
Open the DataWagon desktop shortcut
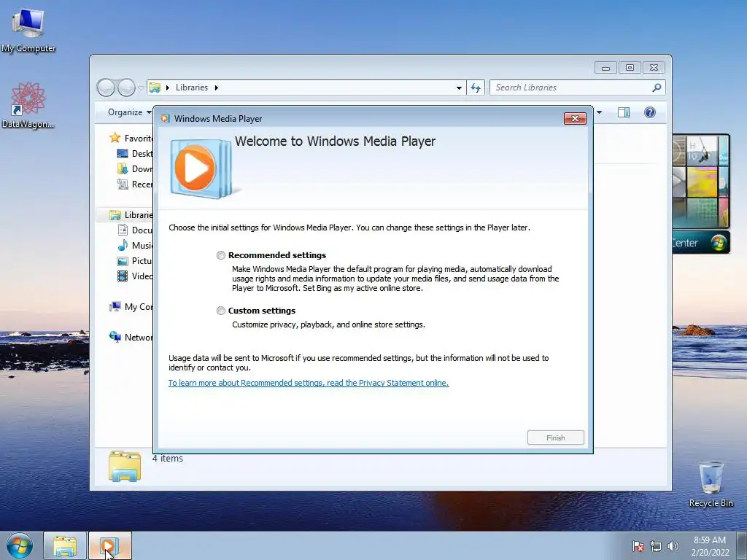tap(28, 105)
